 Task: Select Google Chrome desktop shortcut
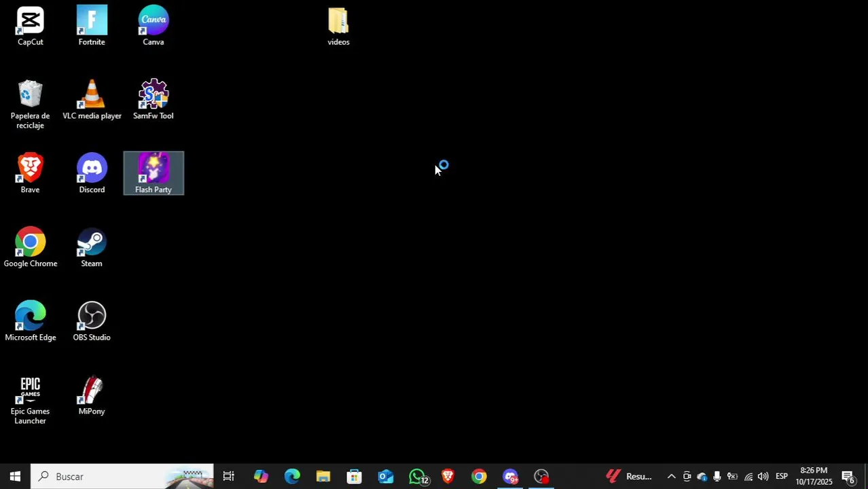pos(30,248)
